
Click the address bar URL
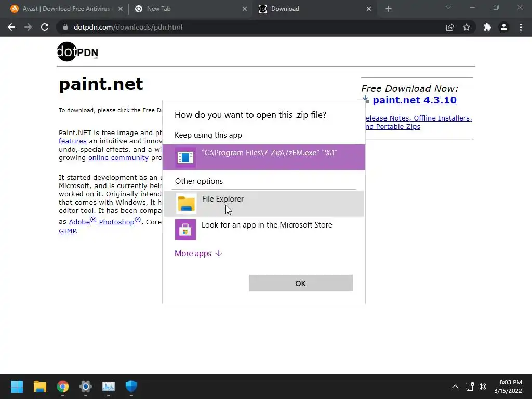128,27
